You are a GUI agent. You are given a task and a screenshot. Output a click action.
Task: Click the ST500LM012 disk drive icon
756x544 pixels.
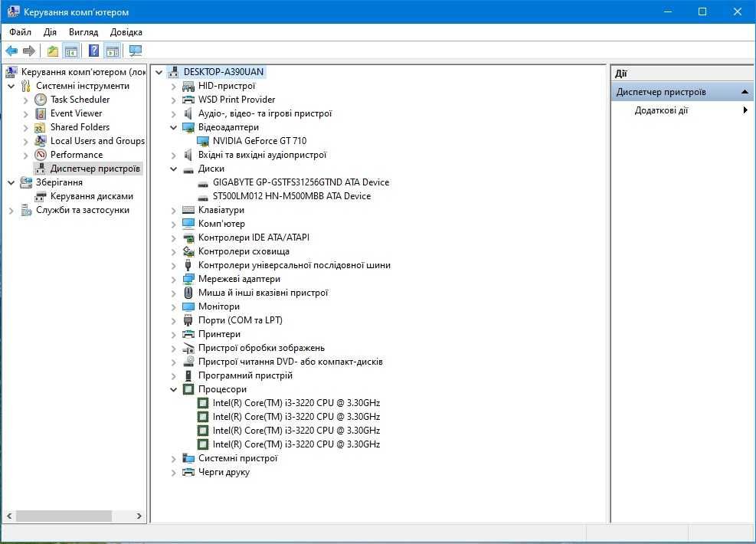(x=203, y=197)
